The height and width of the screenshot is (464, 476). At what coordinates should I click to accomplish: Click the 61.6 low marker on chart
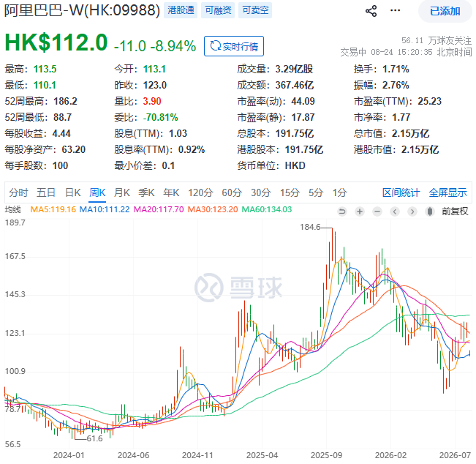click(95, 438)
